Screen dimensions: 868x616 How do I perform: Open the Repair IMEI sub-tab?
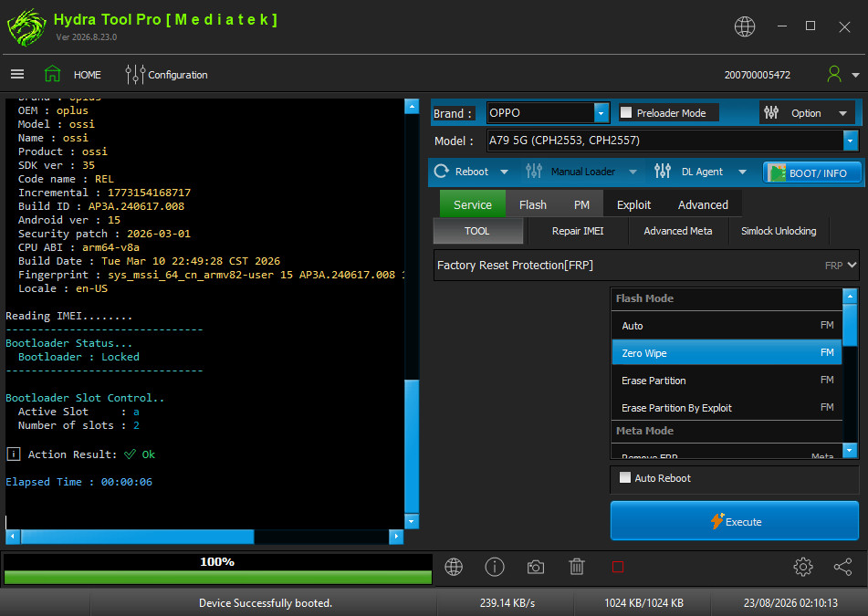coord(578,231)
